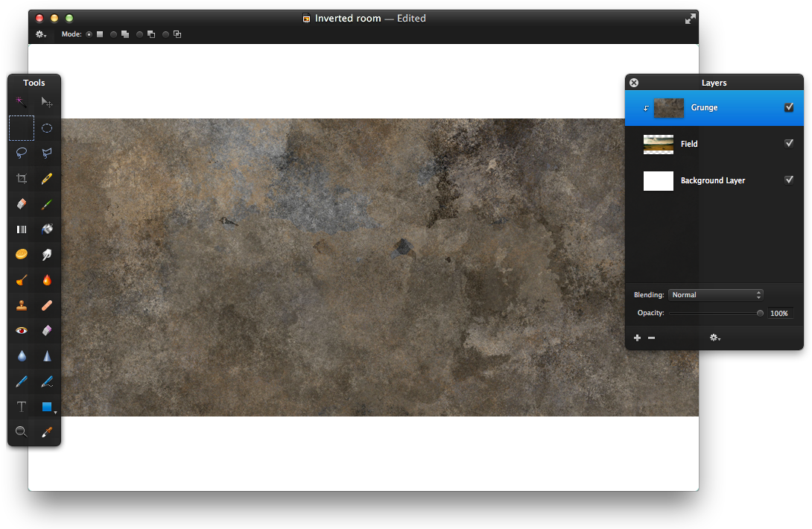The height and width of the screenshot is (529, 812).
Task: Delete layer using the minus button
Action: click(x=651, y=338)
